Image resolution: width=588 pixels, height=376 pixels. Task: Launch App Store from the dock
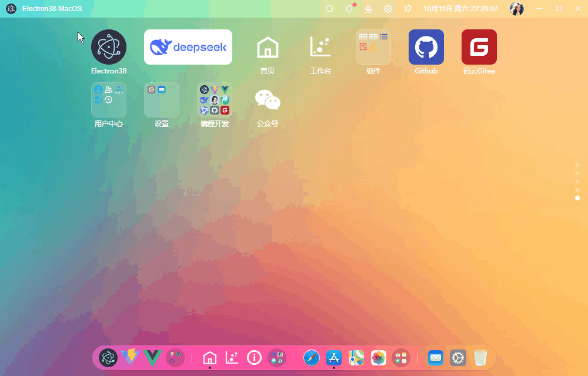(x=334, y=358)
